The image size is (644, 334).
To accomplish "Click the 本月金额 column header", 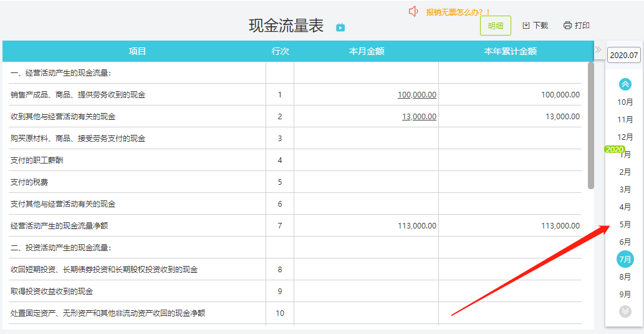I will (367, 51).
